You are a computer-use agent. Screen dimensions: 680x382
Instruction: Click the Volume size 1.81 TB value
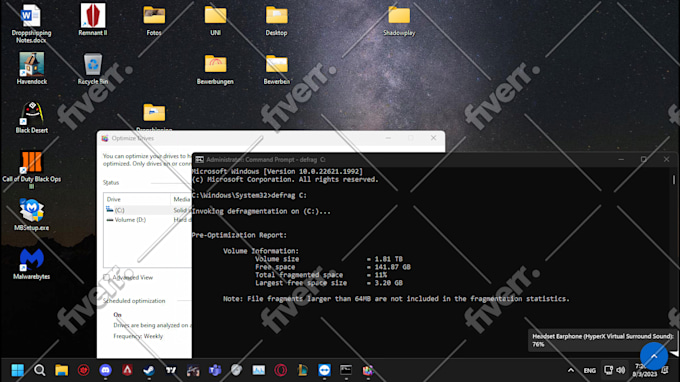pyautogui.click(x=389, y=259)
